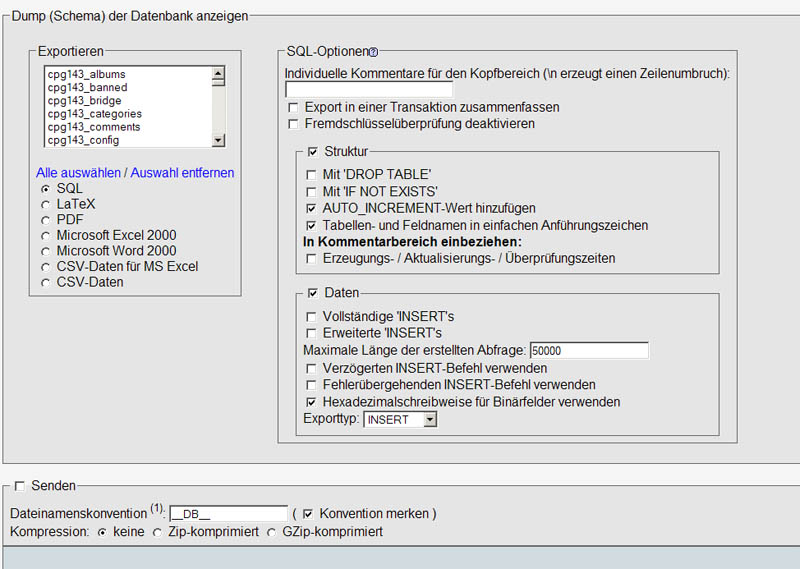
Task: Enable the Senden checkbox
Action: (19, 486)
